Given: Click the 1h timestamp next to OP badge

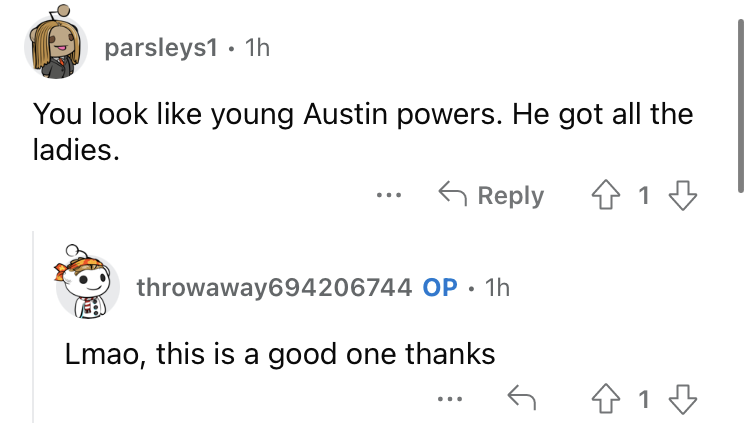Looking at the screenshot, I should point(497,287).
